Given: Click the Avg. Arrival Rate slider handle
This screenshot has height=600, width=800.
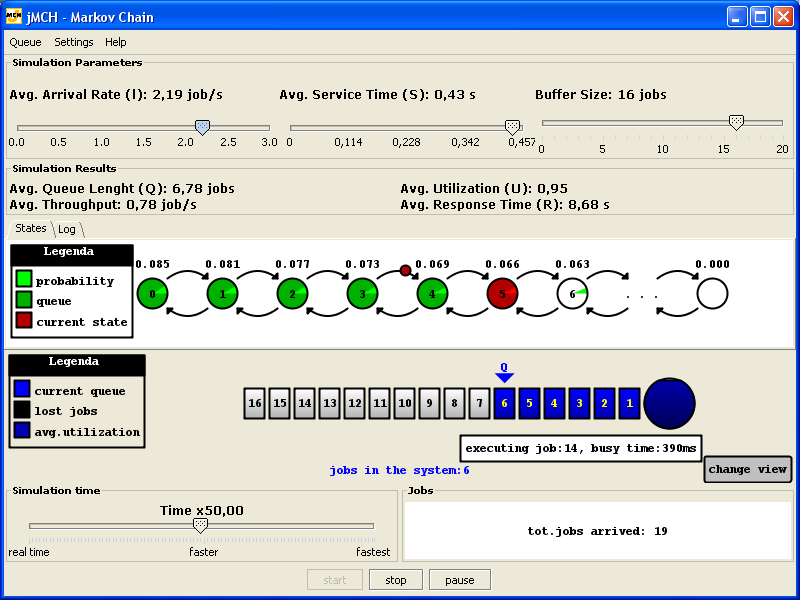Looking at the screenshot, I should point(202,127).
